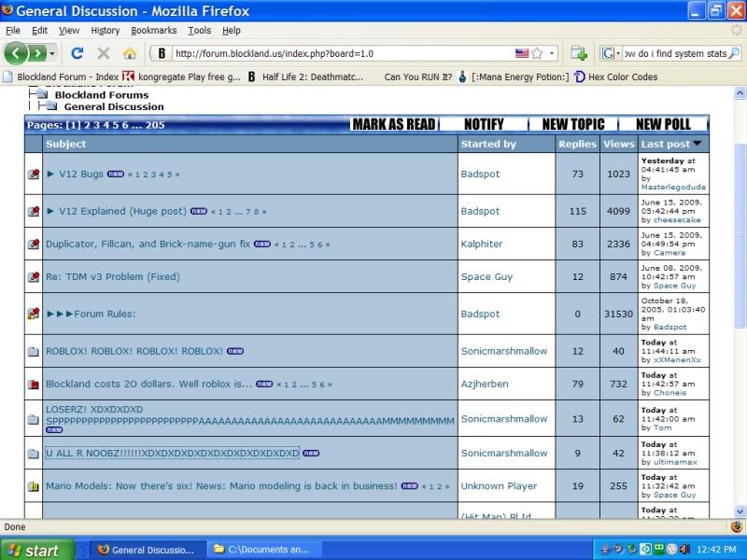The image size is (747, 560).
Task: Sort by Last post column header
Action: (666, 144)
